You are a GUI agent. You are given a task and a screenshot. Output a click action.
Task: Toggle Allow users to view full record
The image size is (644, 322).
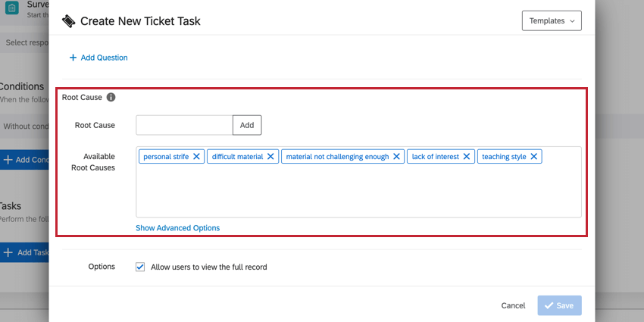click(x=139, y=267)
